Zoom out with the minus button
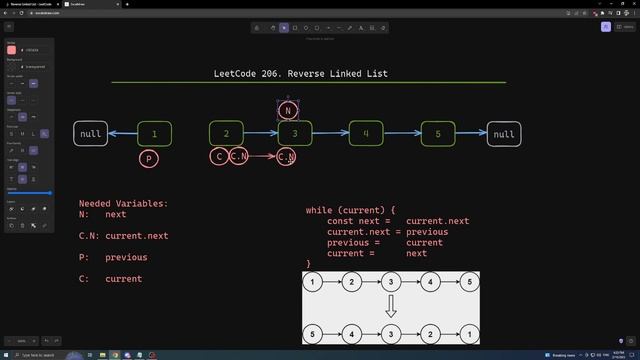This screenshot has width=640, height=360. pos(9,340)
